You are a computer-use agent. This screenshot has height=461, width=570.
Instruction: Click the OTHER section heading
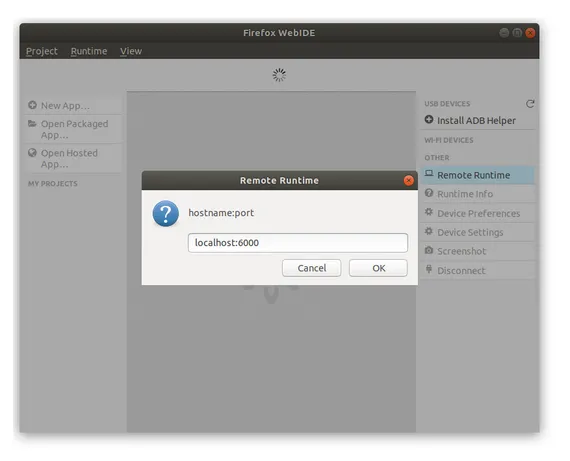[437, 158]
